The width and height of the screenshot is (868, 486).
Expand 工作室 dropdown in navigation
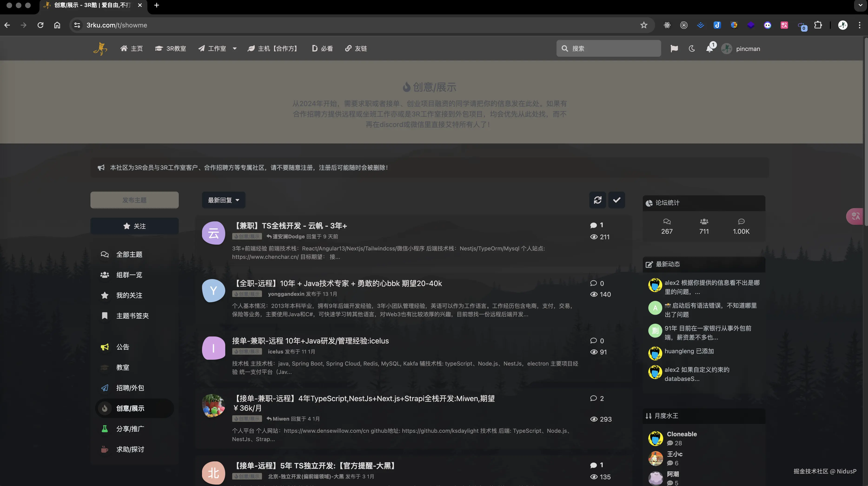tap(235, 49)
